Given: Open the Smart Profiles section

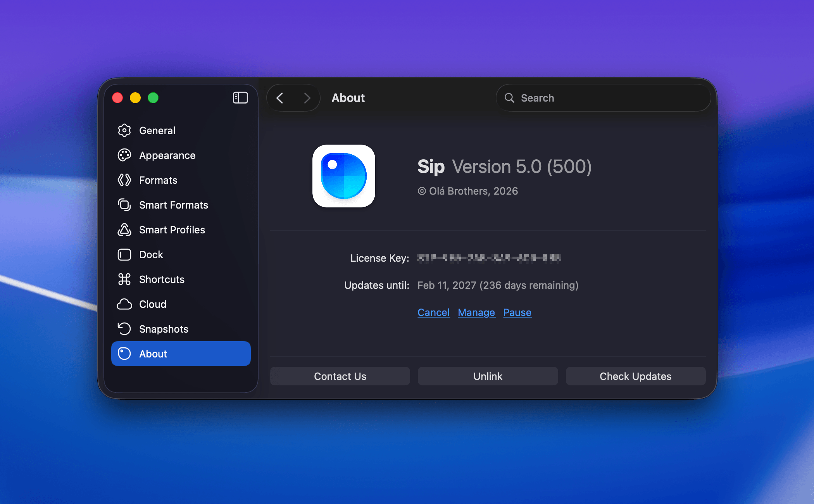Looking at the screenshot, I should [x=181, y=230].
